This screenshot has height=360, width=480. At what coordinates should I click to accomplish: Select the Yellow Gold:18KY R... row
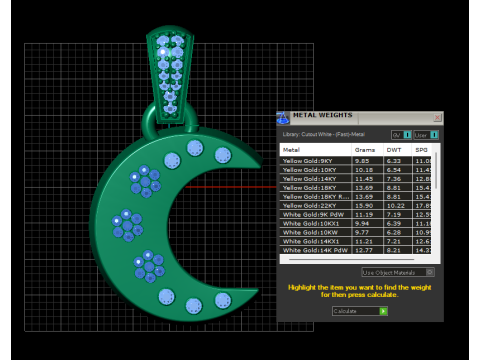355,197
